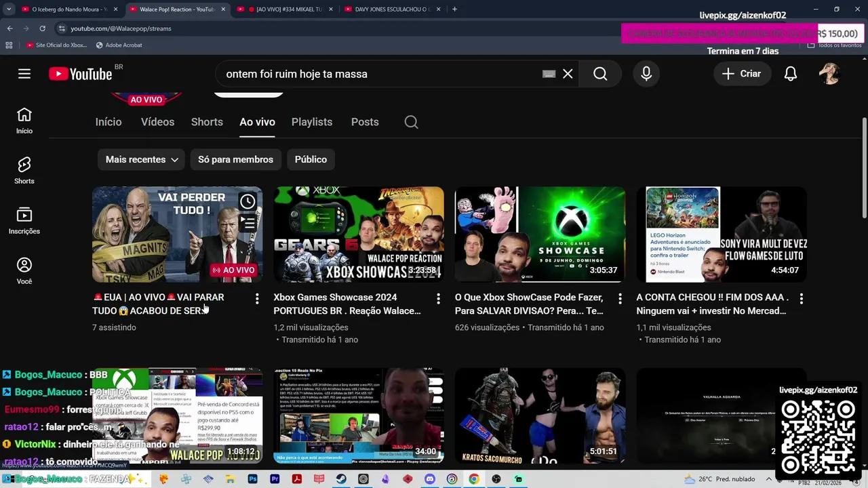868x488 pixels.
Task: Switch to the Posts tab
Action: coord(365,122)
